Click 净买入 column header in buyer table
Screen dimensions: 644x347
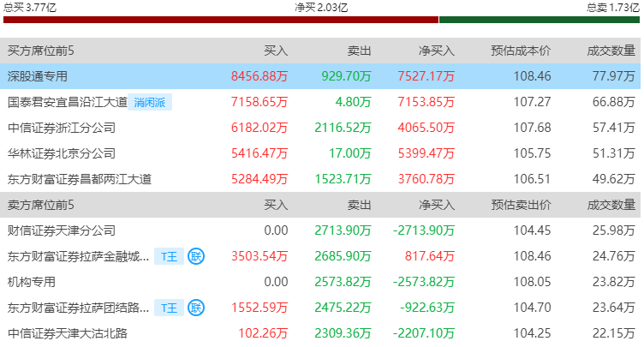coord(436,51)
